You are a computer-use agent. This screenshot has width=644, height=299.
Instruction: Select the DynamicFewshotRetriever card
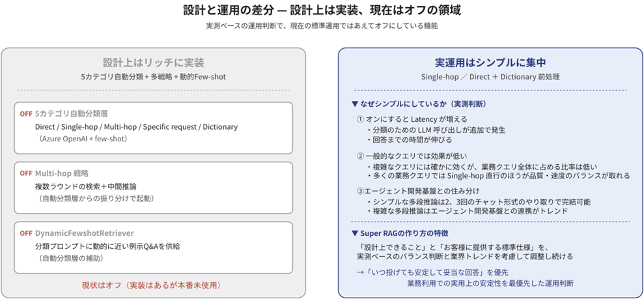tap(153, 248)
